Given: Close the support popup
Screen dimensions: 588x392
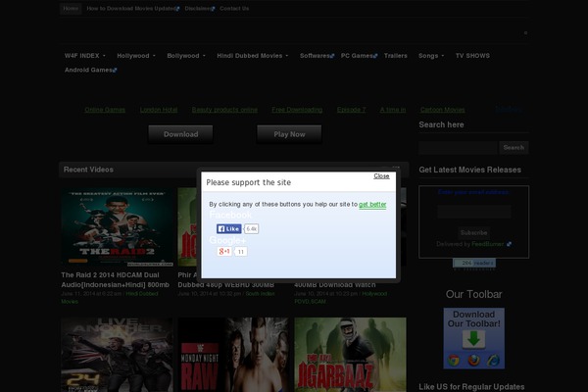Looking at the screenshot, I should tap(381, 176).
